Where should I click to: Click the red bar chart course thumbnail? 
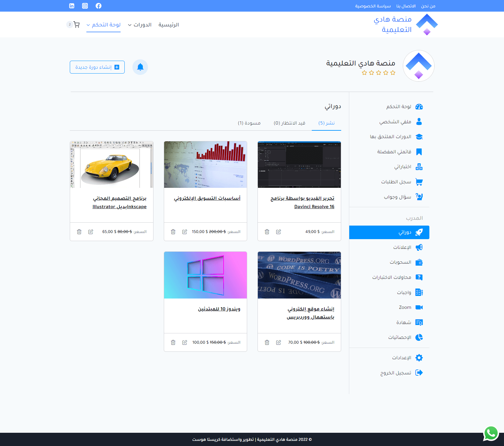click(205, 165)
